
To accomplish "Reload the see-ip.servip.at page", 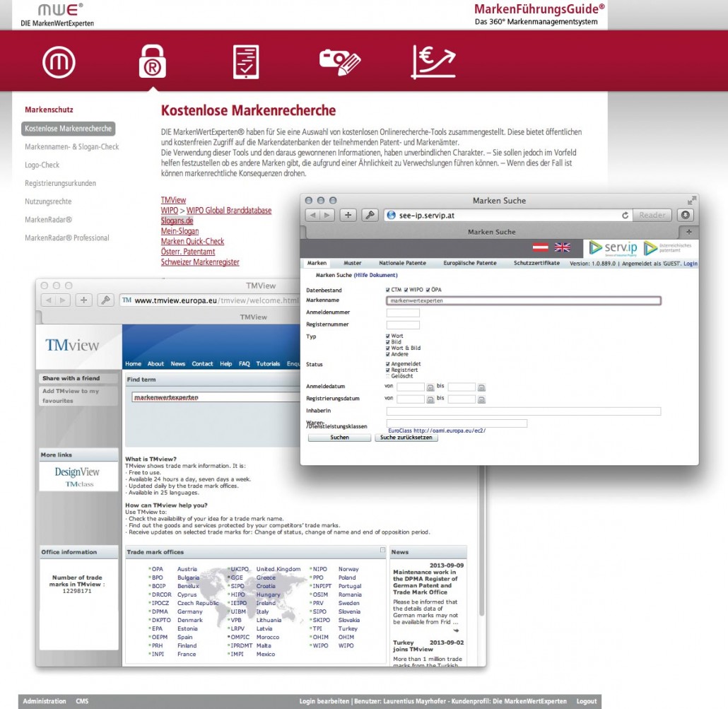I will pos(625,216).
